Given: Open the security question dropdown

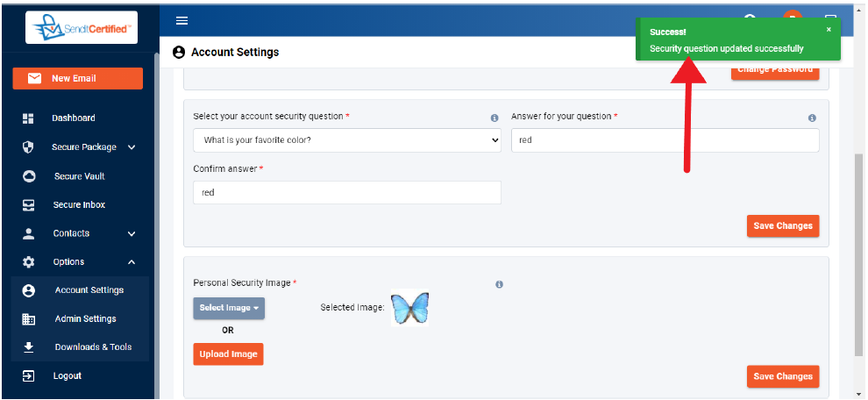Looking at the screenshot, I should pyautogui.click(x=346, y=140).
